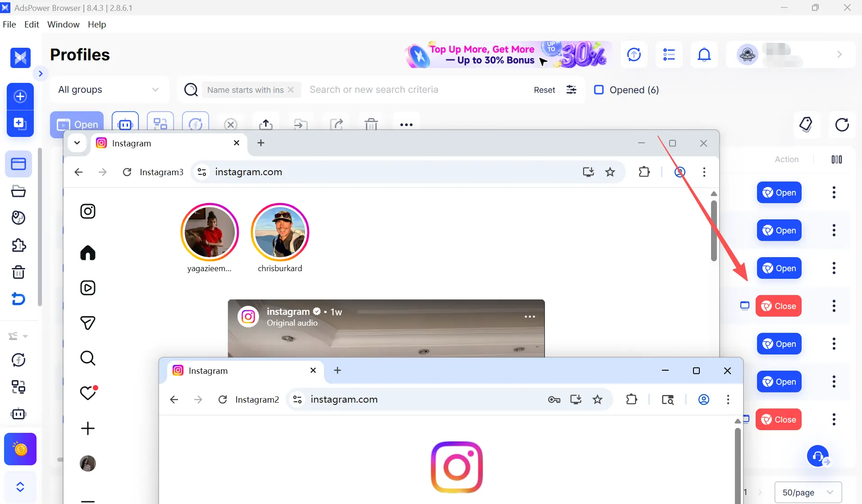Viewport: 862px width, 504px height.
Task: Bookmark the page in Instagram3 window
Action: pos(610,172)
